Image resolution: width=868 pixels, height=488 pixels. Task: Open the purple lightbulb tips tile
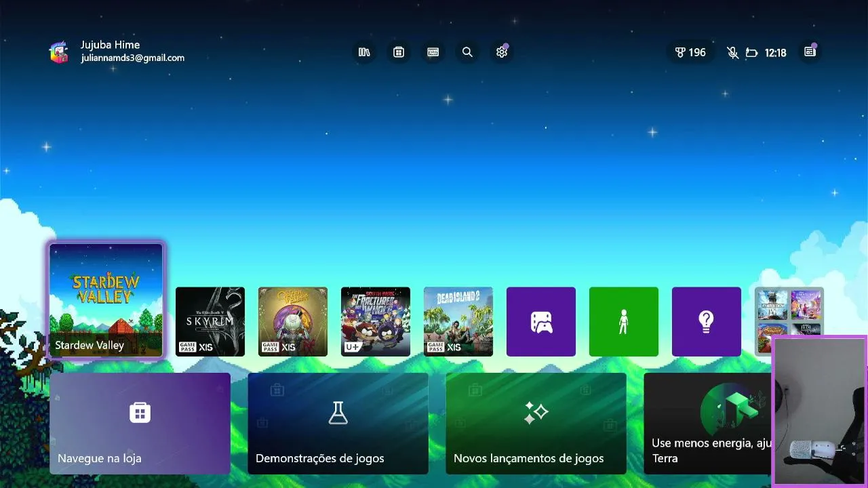[x=707, y=322]
